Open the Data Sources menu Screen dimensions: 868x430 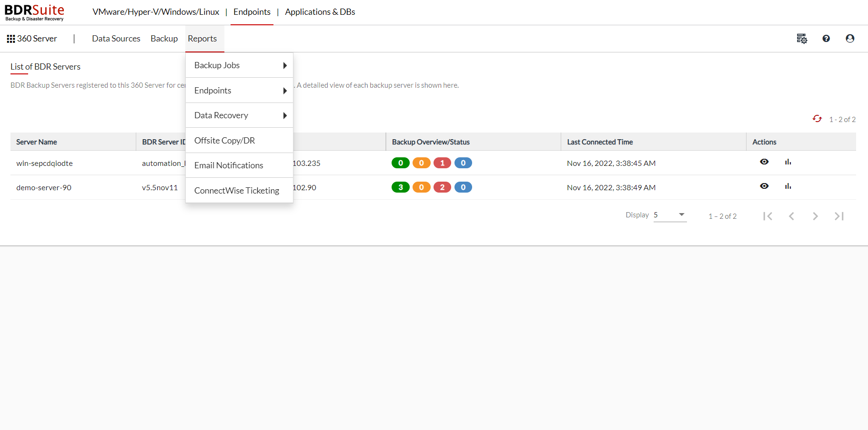point(116,39)
